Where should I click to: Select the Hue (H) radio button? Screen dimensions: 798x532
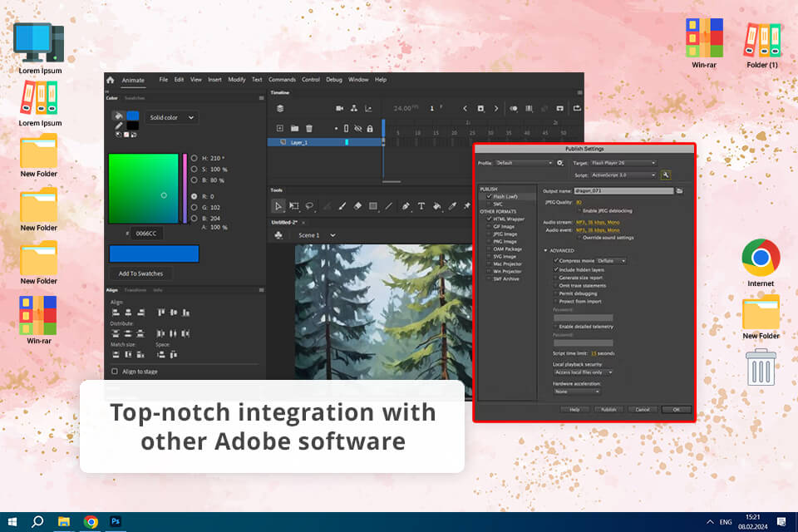point(194,158)
